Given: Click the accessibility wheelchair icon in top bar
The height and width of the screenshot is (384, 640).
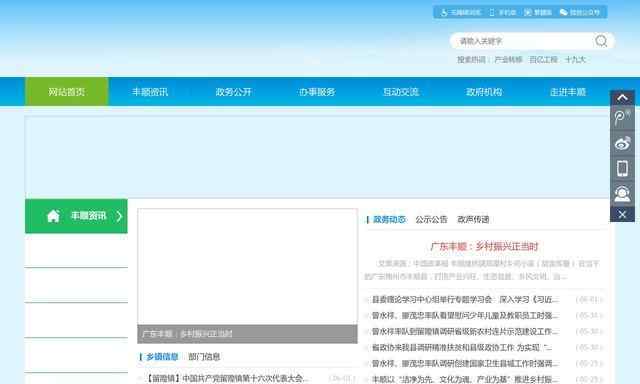Looking at the screenshot, I should pyautogui.click(x=444, y=13).
